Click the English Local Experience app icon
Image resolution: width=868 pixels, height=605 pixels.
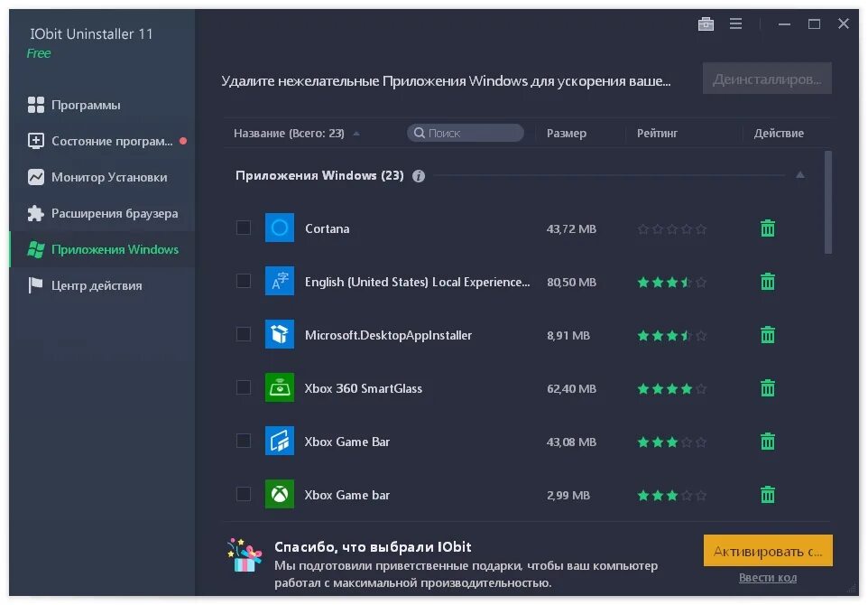click(280, 281)
